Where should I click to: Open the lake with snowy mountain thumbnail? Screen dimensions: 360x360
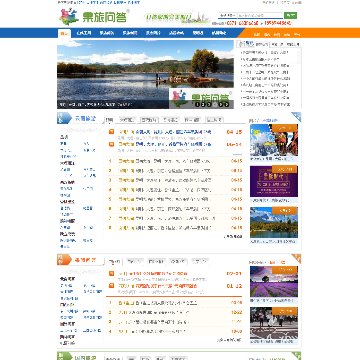pyautogui.click(x=274, y=222)
